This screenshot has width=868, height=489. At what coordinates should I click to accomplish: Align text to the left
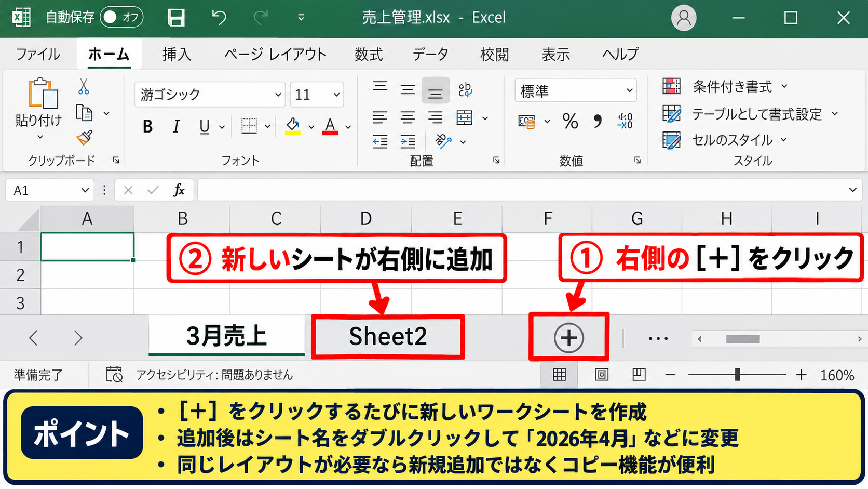380,118
